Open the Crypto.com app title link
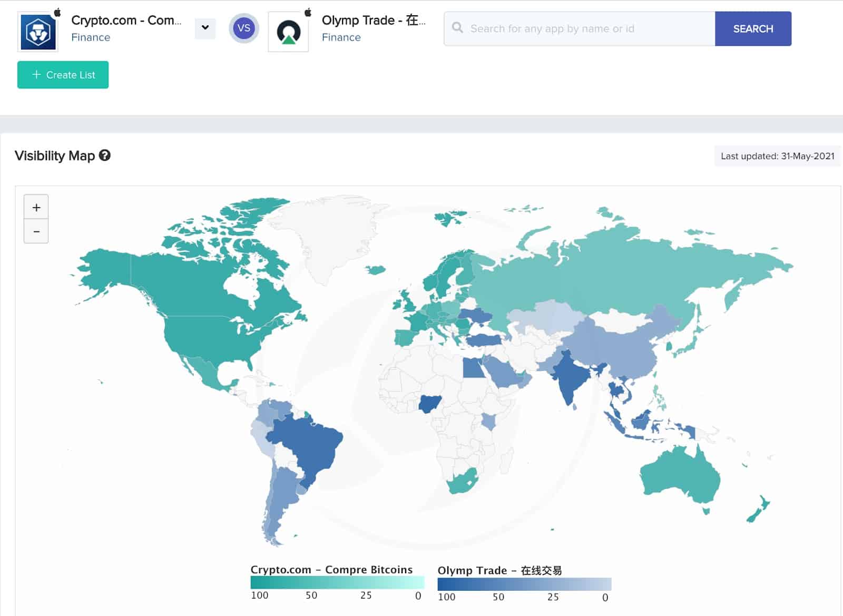This screenshot has height=616, width=843. 126,20
